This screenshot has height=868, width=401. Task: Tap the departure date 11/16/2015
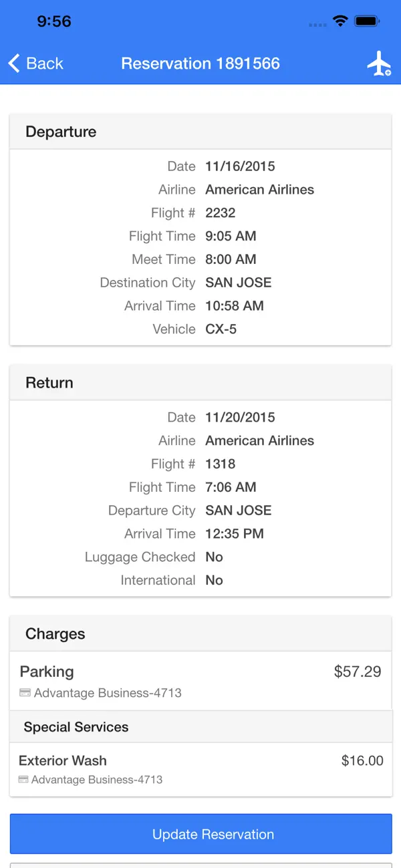240,166
